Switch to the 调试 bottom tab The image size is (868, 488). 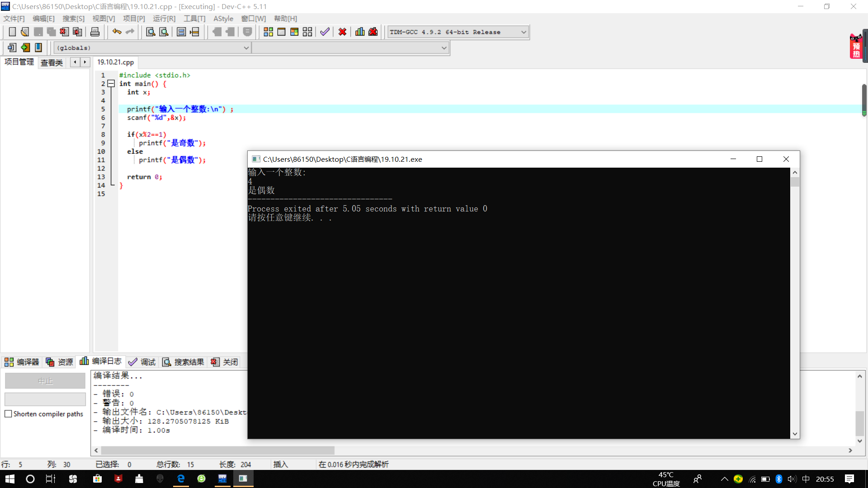click(x=142, y=362)
